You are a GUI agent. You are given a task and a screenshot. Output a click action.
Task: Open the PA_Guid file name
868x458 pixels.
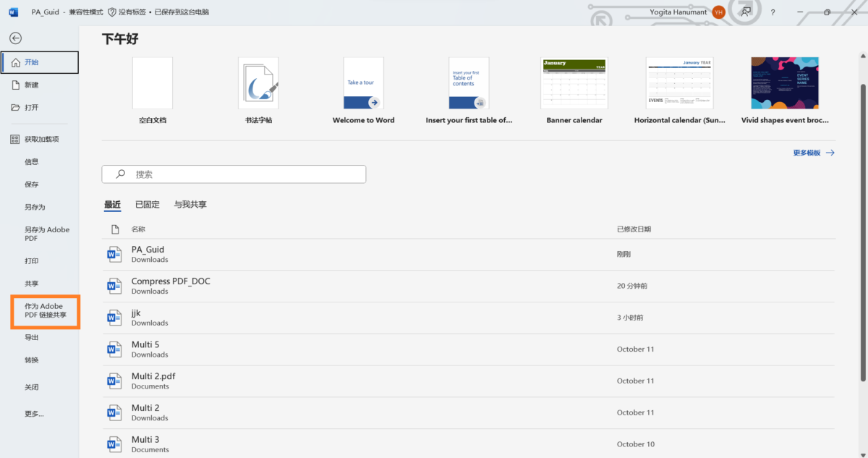pos(148,250)
